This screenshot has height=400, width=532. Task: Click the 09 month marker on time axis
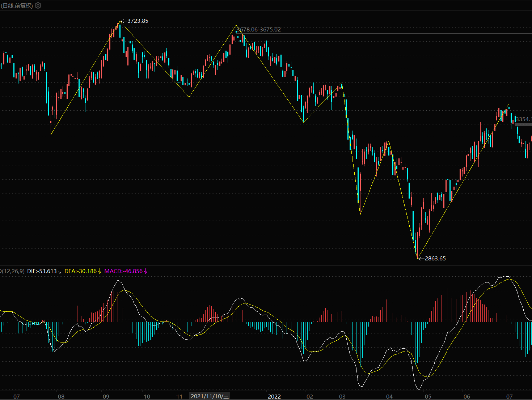pos(106,396)
